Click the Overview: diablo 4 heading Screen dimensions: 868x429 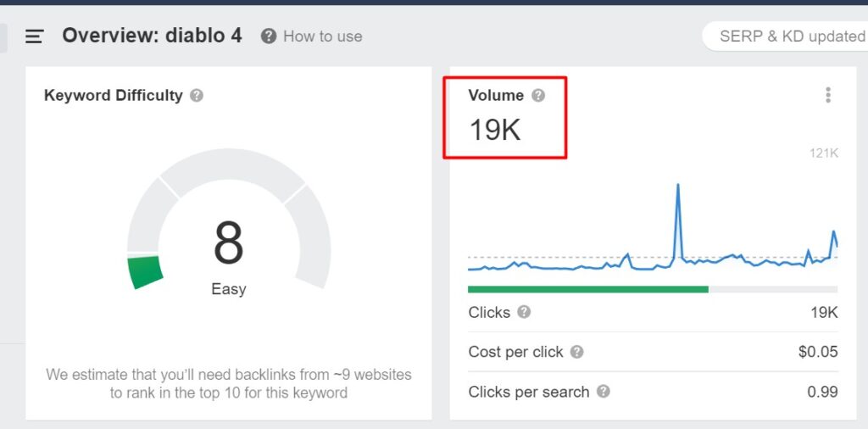(x=153, y=36)
